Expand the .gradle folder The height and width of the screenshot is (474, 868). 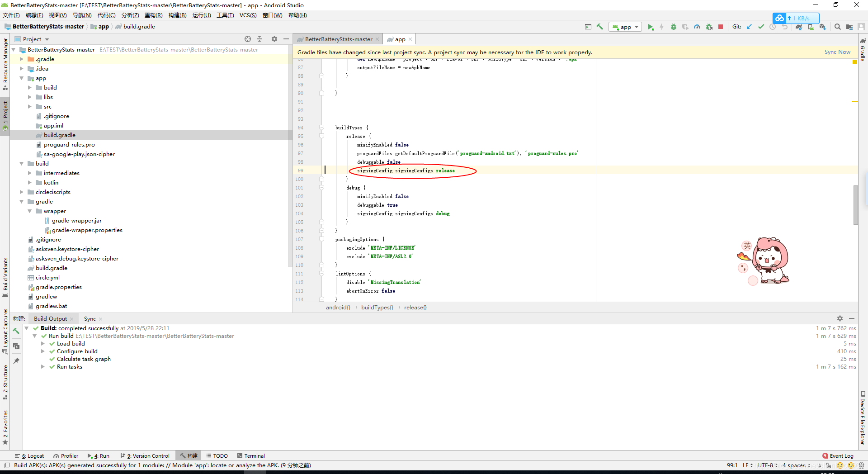point(22,59)
